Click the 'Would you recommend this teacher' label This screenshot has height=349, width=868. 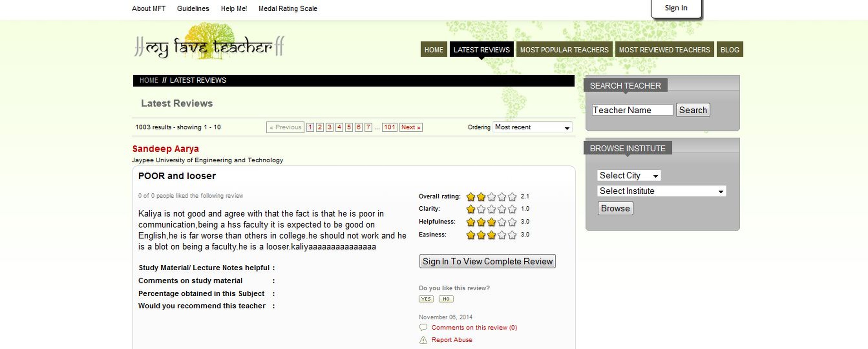click(x=202, y=306)
